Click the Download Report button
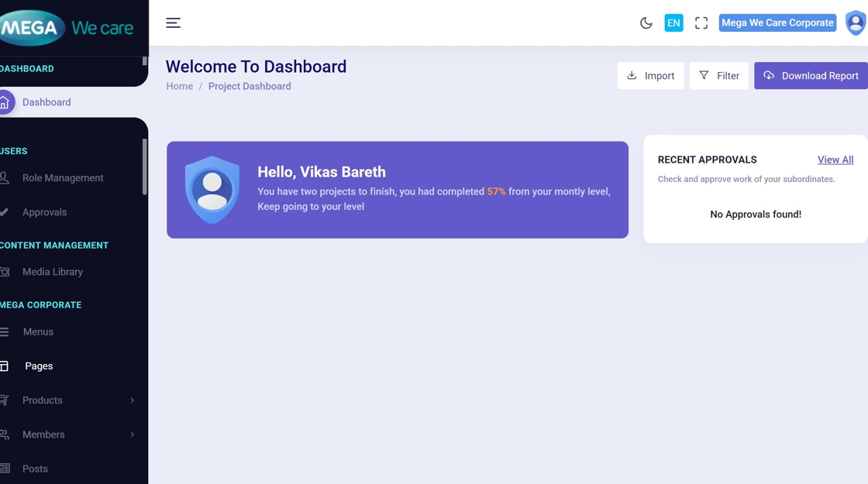868x484 pixels. click(x=811, y=76)
